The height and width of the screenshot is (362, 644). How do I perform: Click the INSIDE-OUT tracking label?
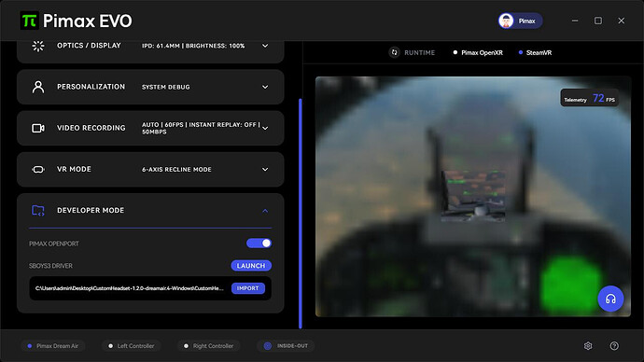coord(292,346)
